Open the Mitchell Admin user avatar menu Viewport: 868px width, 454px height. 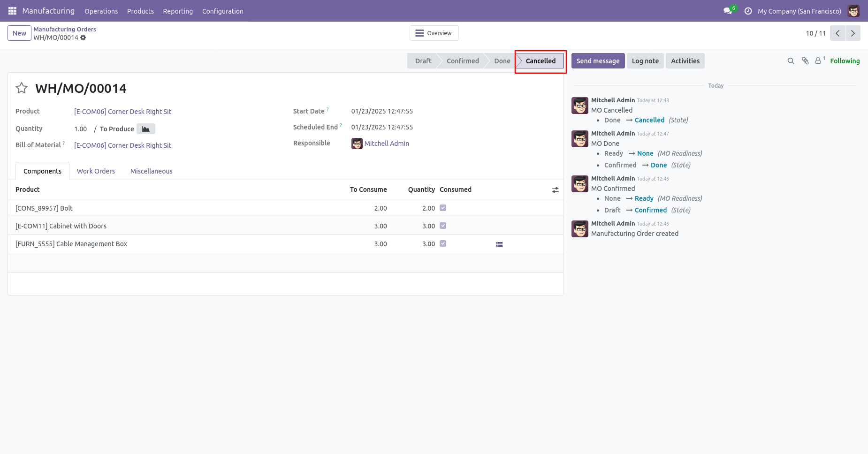[x=853, y=11]
